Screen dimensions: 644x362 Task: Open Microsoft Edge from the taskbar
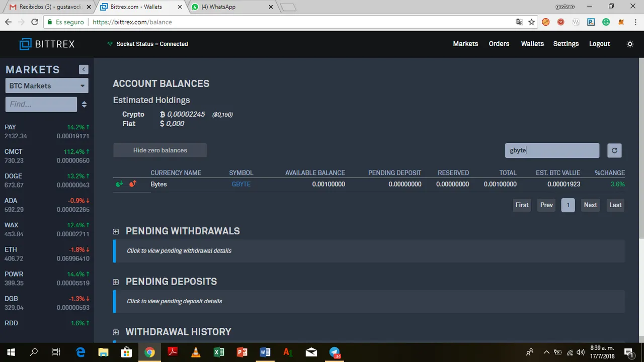point(80,352)
